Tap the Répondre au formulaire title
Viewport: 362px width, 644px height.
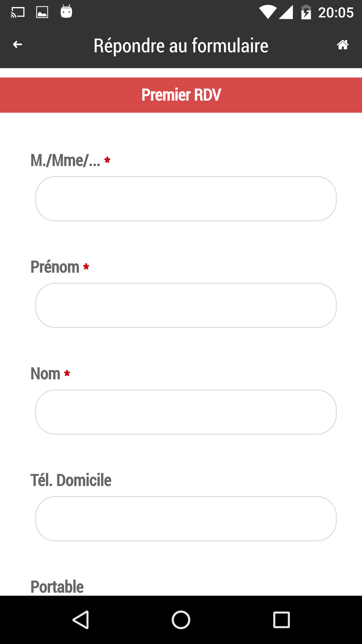click(181, 46)
